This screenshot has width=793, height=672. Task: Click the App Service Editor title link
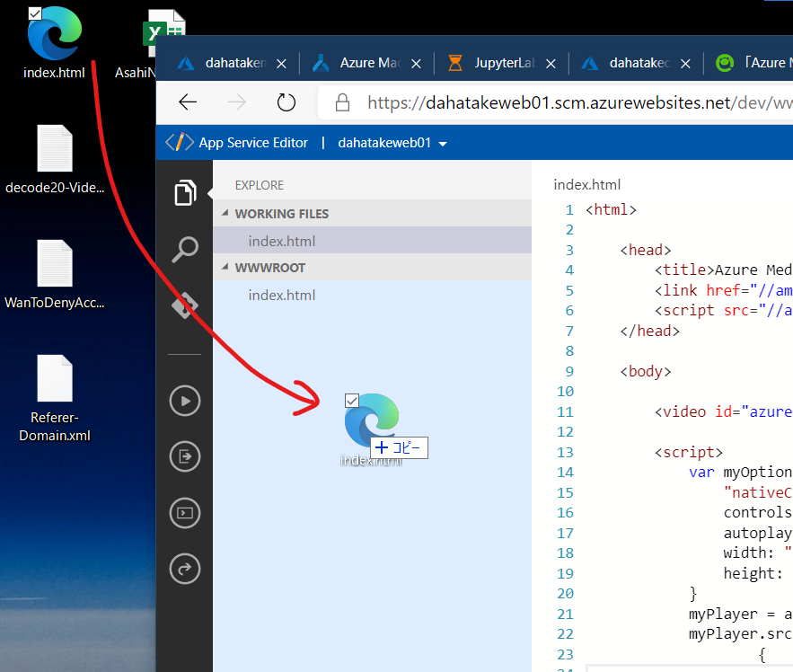click(253, 143)
